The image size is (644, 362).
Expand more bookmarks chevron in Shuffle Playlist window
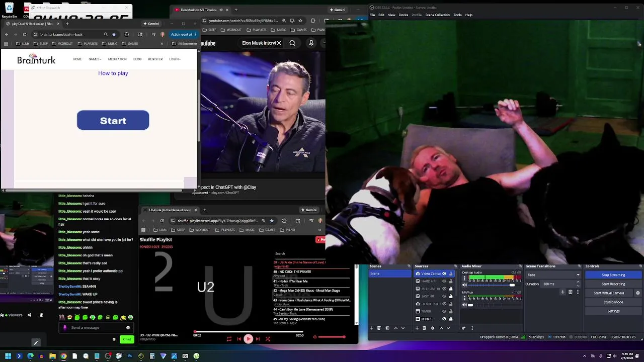(x=319, y=230)
